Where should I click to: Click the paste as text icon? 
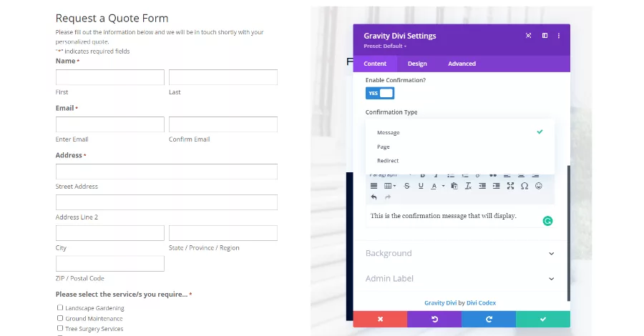pos(454,186)
